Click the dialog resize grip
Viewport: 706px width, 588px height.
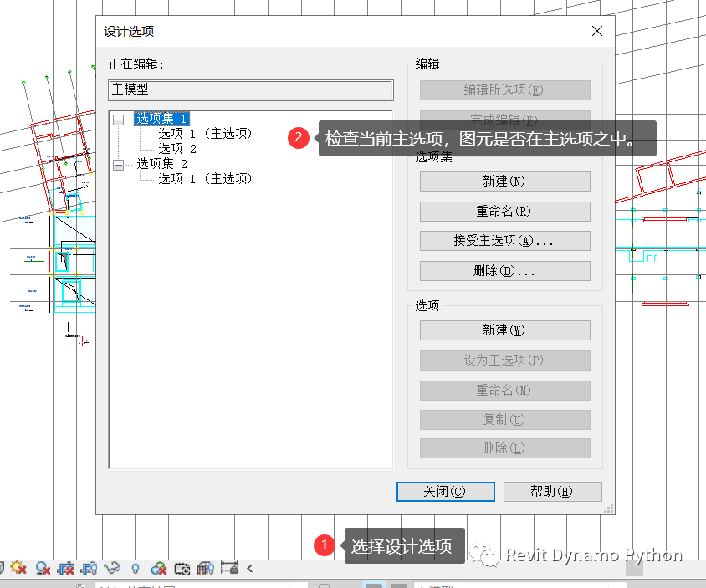[x=609, y=509]
